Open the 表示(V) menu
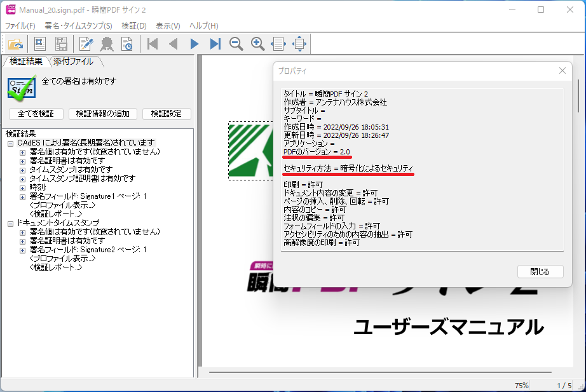The image size is (586, 392). pos(168,26)
